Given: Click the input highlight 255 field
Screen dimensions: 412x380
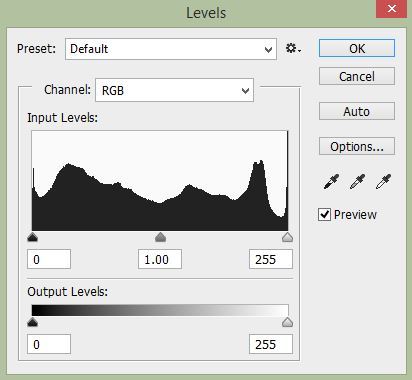Looking at the screenshot, I should (271, 259).
